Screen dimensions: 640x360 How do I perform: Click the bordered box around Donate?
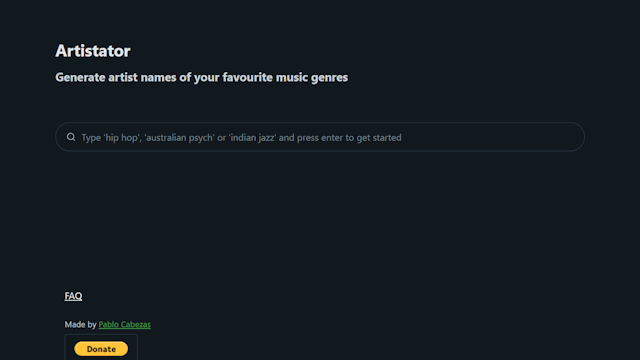tap(101, 347)
